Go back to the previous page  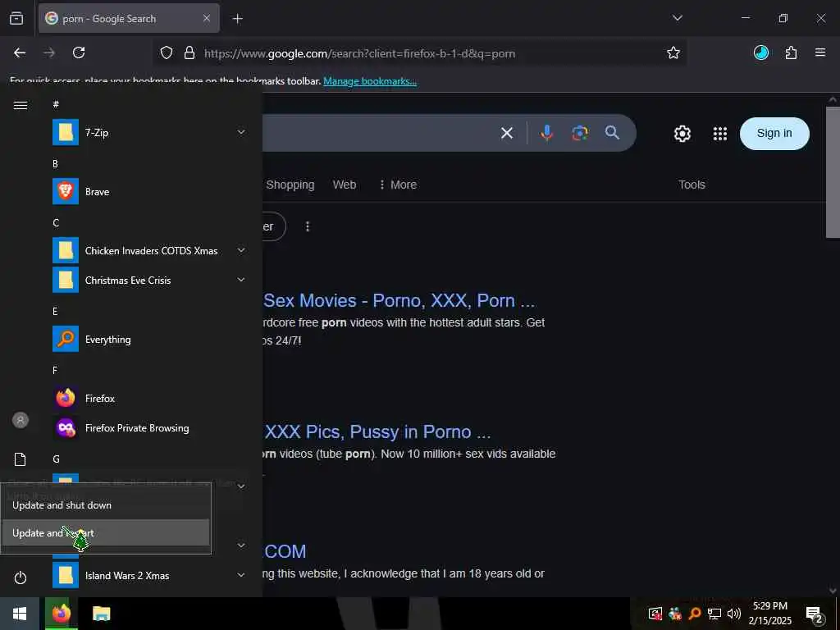(x=20, y=52)
